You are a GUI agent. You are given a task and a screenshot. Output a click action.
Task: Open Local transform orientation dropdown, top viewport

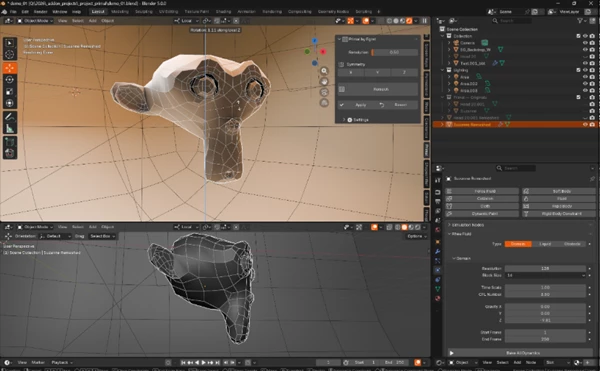pyautogui.click(x=186, y=21)
